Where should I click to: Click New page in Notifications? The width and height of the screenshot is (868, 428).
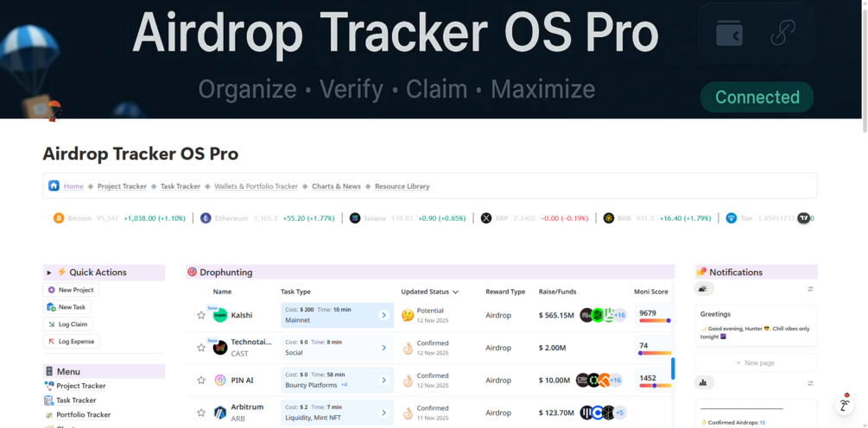tap(757, 362)
